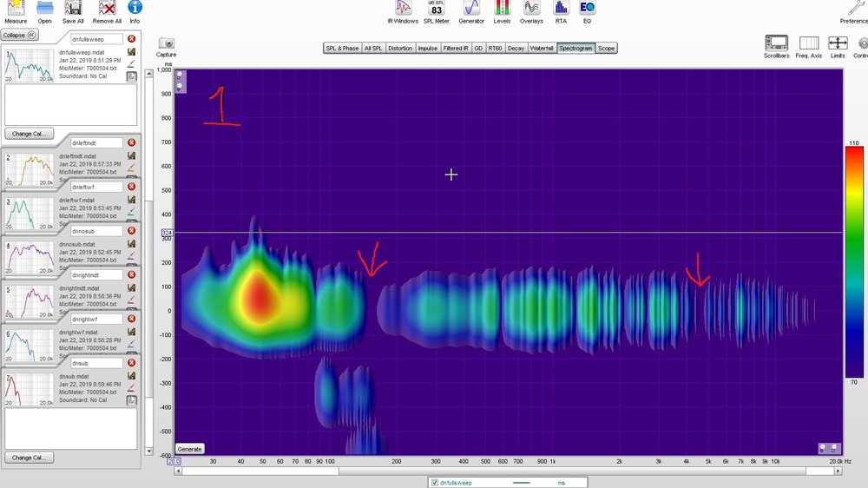Open a measurement file via Open icon
The width and height of the screenshot is (868, 488).
click(x=45, y=11)
